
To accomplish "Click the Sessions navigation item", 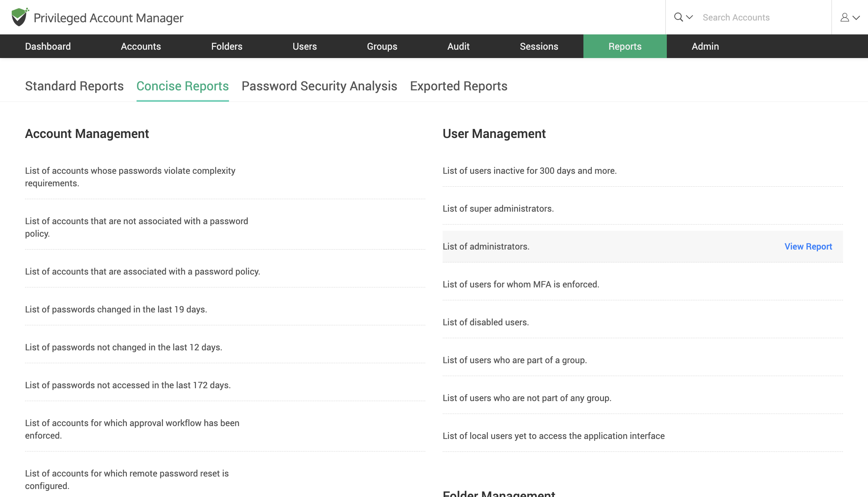I will pos(539,46).
